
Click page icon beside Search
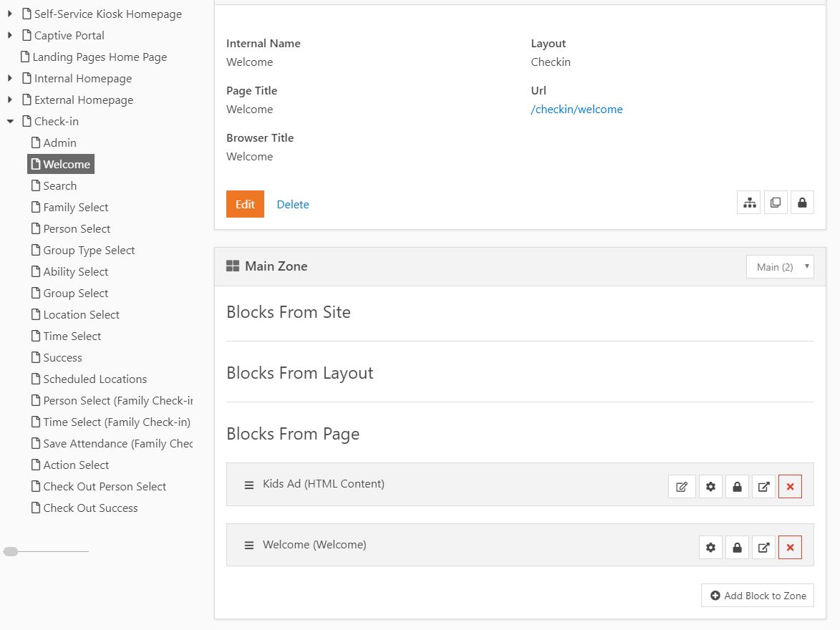(x=35, y=185)
